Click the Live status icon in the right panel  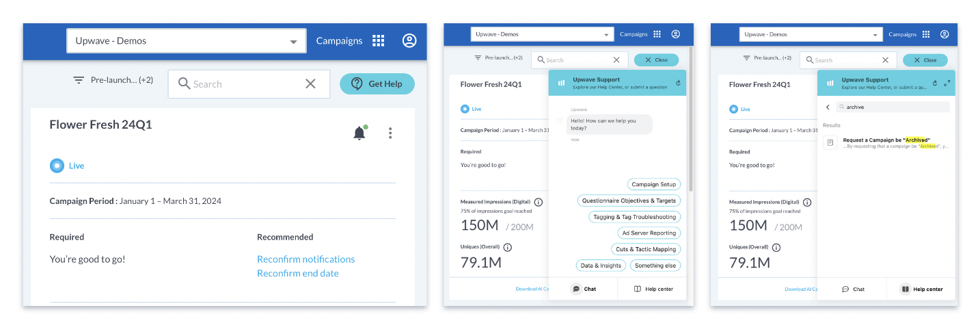(x=733, y=109)
